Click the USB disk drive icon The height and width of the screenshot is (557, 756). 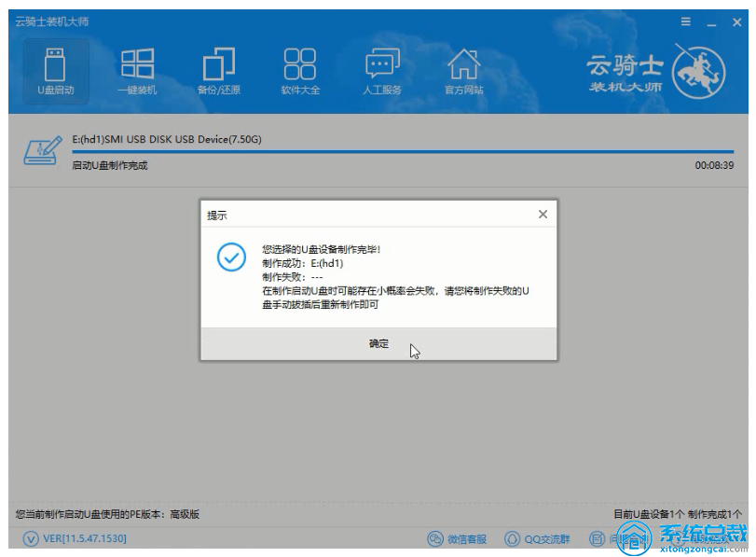tap(43, 150)
